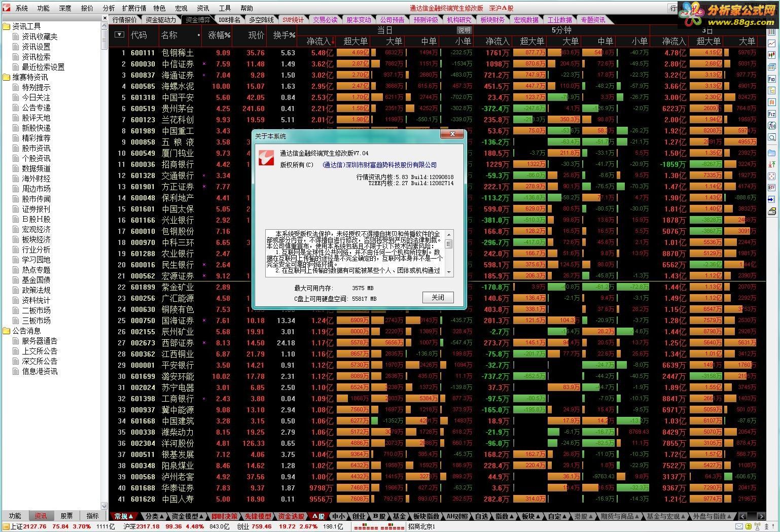Image resolution: width=780 pixels, height=532 pixels.
Task: Open the 系统 menu
Action: click(x=22, y=8)
